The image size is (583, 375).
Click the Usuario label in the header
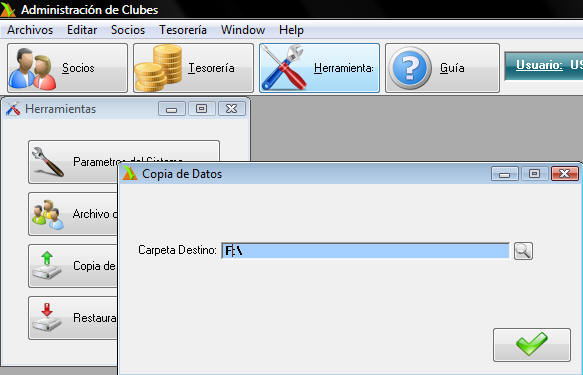coord(539,65)
